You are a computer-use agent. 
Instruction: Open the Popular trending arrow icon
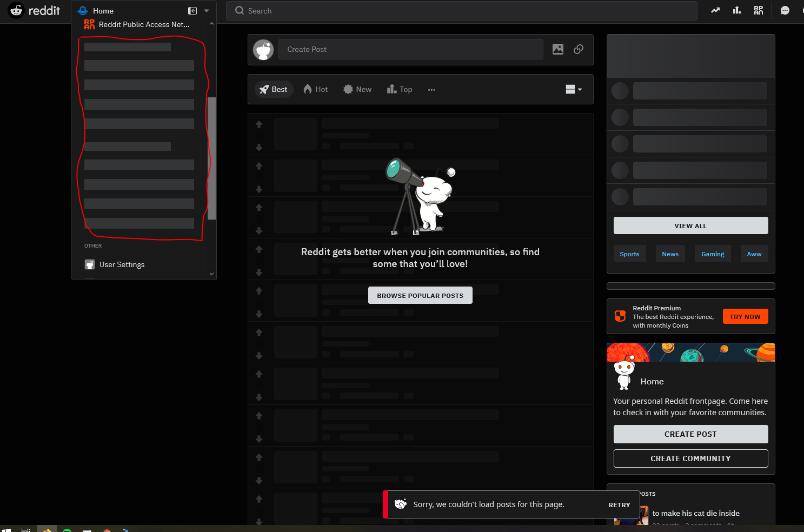(x=715, y=10)
